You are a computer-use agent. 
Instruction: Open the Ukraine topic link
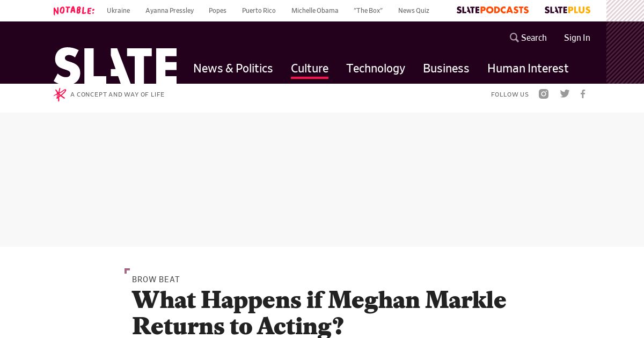click(x=118, y=11)
